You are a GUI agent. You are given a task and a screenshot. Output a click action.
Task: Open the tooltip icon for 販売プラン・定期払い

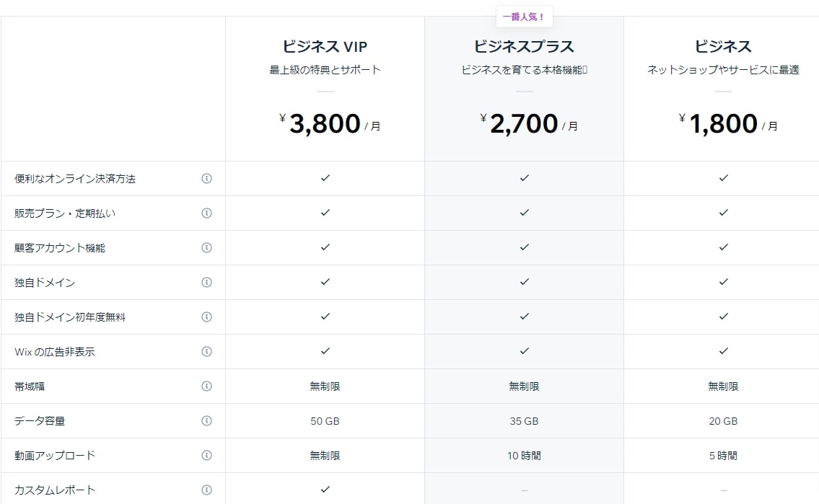207,213
